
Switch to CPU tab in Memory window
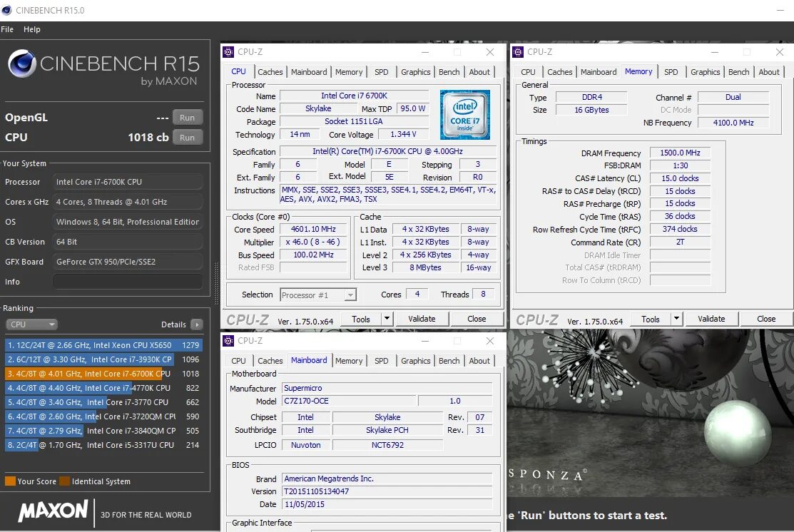[x=528, y=72]
